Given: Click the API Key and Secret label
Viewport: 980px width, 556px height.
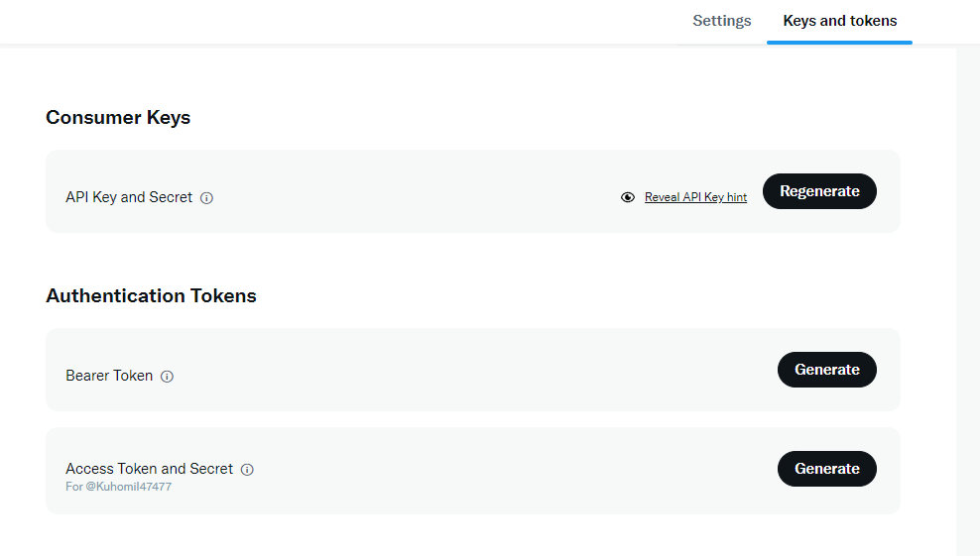Looking at the screenshot, I should (129, 197).
